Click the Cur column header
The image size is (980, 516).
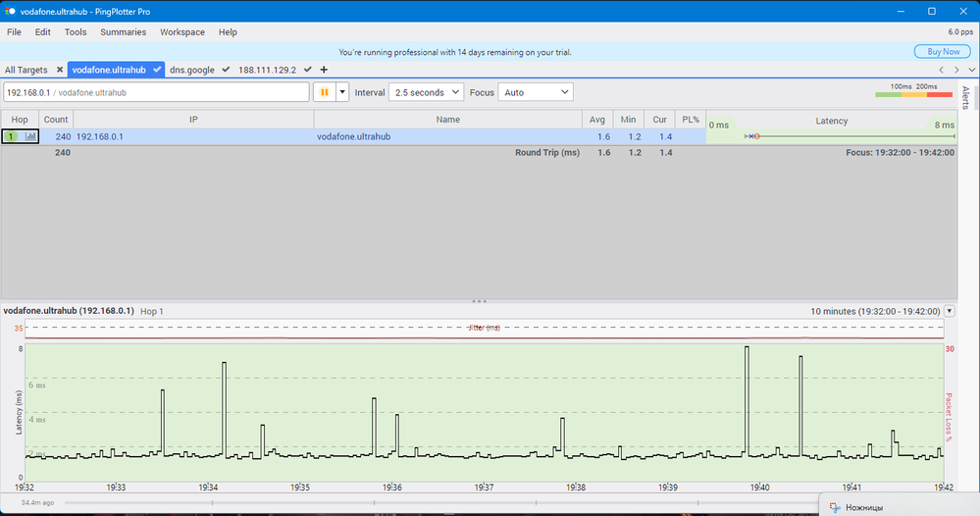659,120
